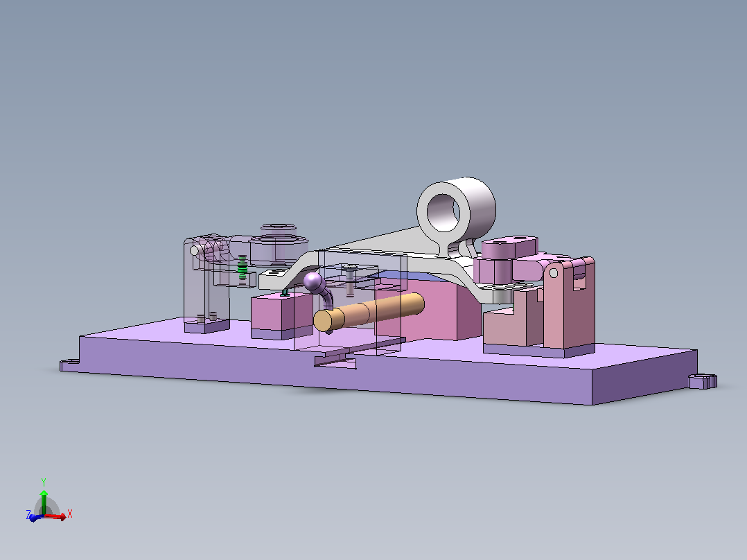Click the red X axis of the triad

coord(56,516)
